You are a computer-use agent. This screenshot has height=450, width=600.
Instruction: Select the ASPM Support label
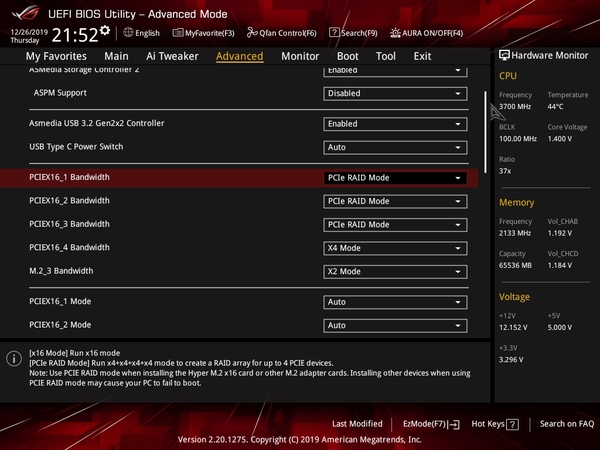[x=60, y=93]
